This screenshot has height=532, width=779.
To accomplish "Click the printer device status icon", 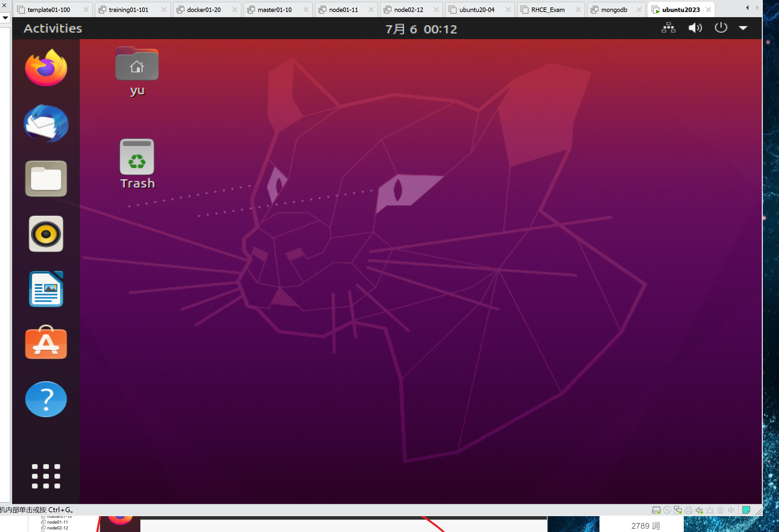I will 689,510.
